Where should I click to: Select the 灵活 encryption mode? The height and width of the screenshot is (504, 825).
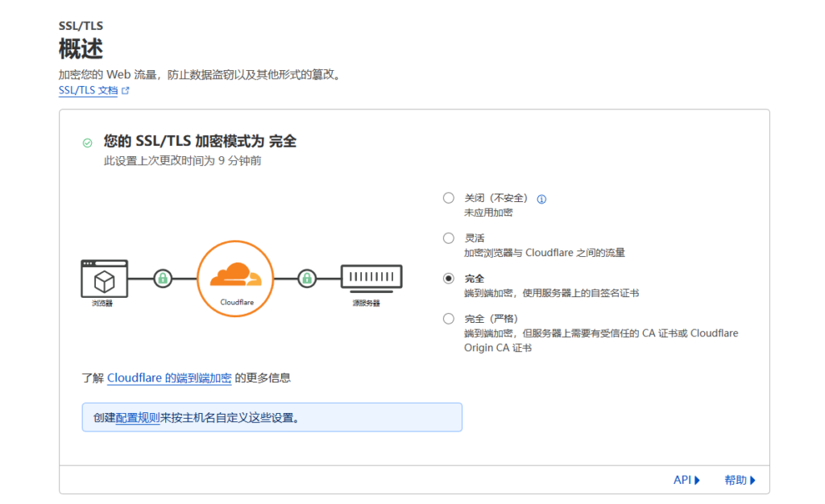(x=449, y=238)
